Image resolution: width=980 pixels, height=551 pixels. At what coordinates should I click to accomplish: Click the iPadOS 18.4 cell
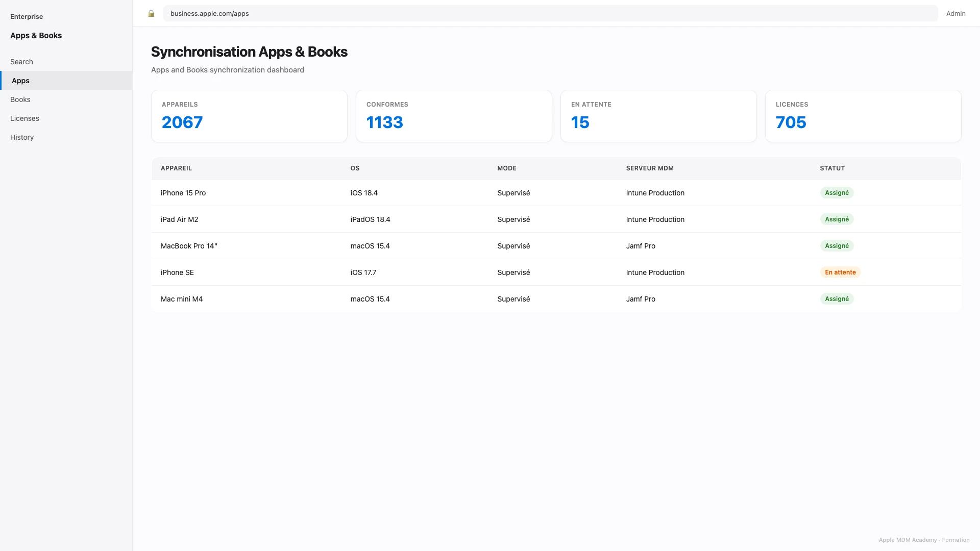[370, 219]
